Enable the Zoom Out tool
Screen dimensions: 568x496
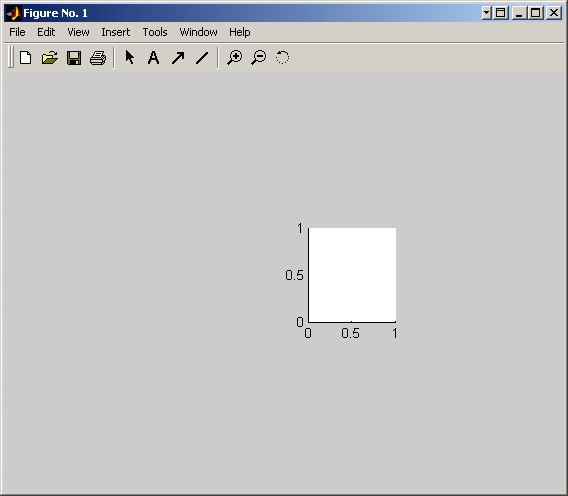[x=259, y=58]
